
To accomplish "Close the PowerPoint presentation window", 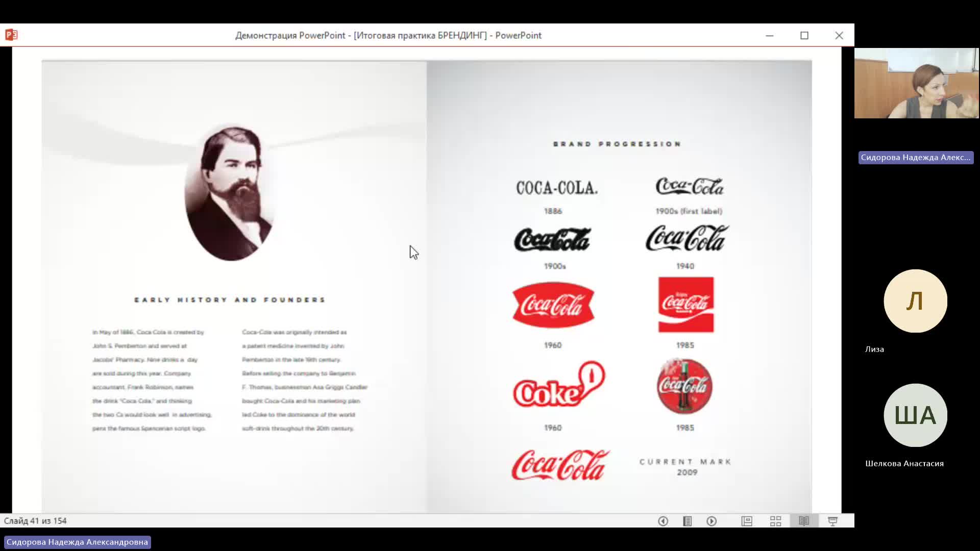I will tap(839, 35).
